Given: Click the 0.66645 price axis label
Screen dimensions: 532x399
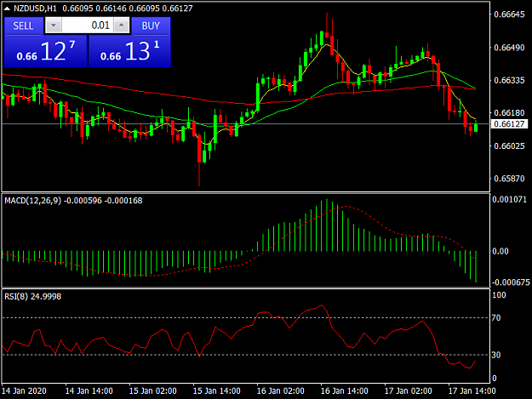Looking at the screenshot, I should point(509,14).
